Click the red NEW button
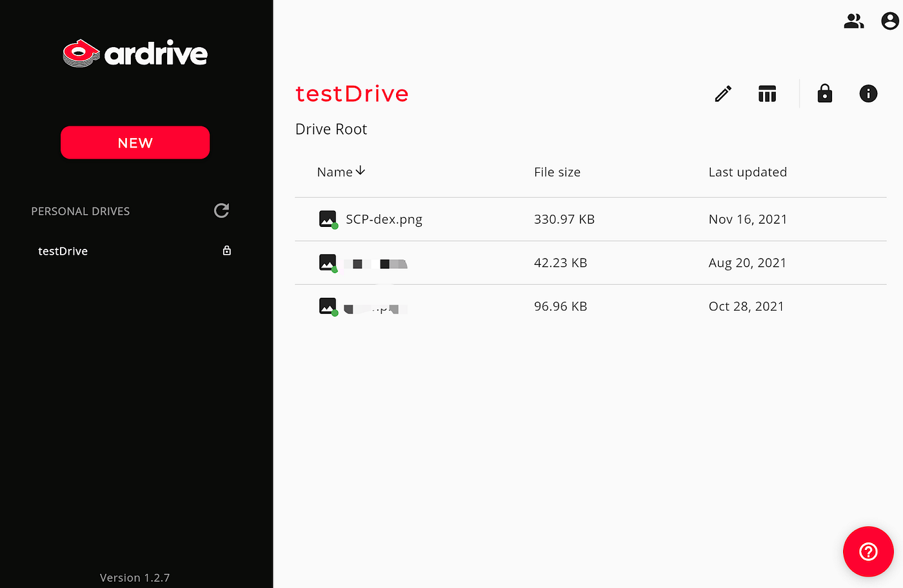The image size is (903, 588). pyautogui.click(x=135, y=142)
